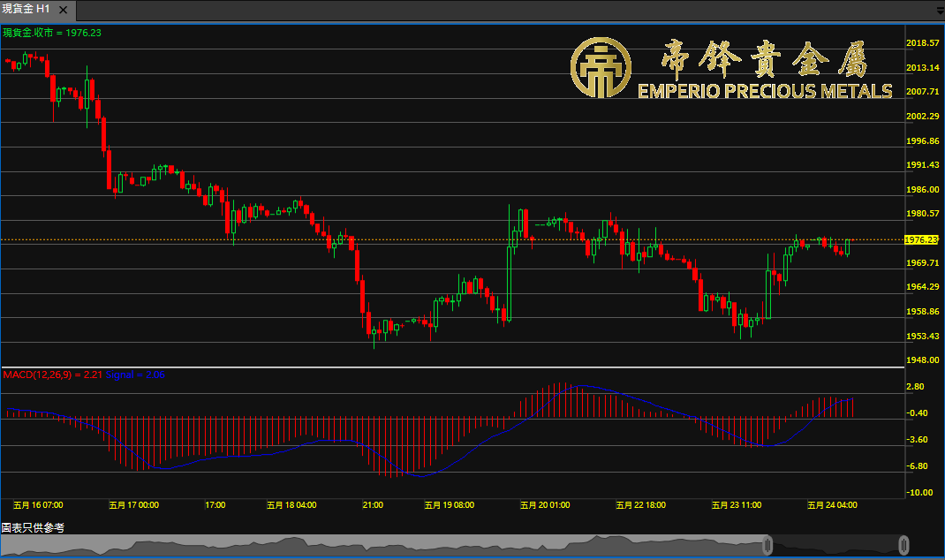Click the 2018.57 price axis label

point(922,42)
